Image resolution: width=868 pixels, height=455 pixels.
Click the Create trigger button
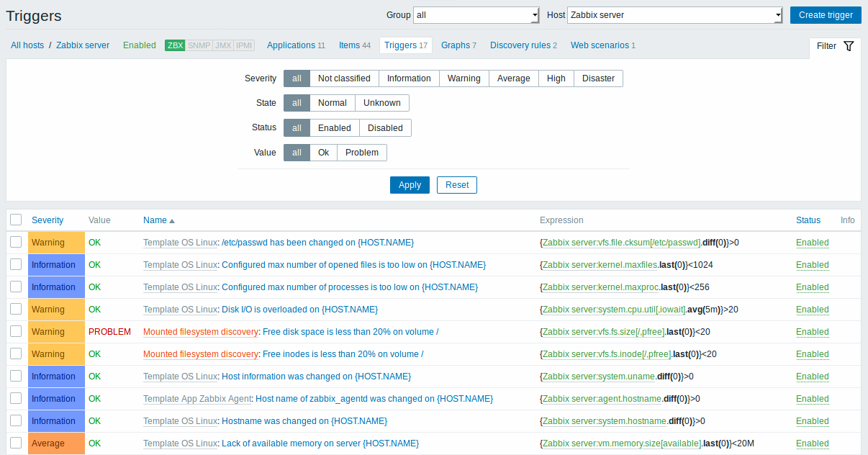coord(826,15)
